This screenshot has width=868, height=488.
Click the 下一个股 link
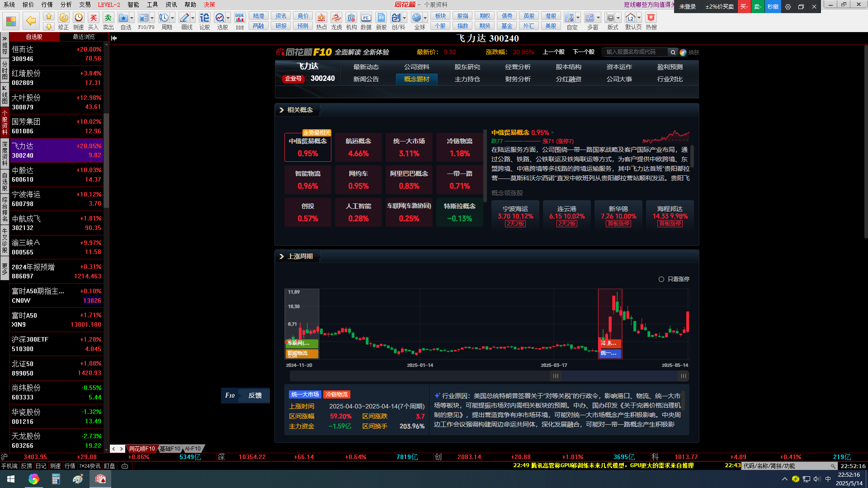point(584,52)
